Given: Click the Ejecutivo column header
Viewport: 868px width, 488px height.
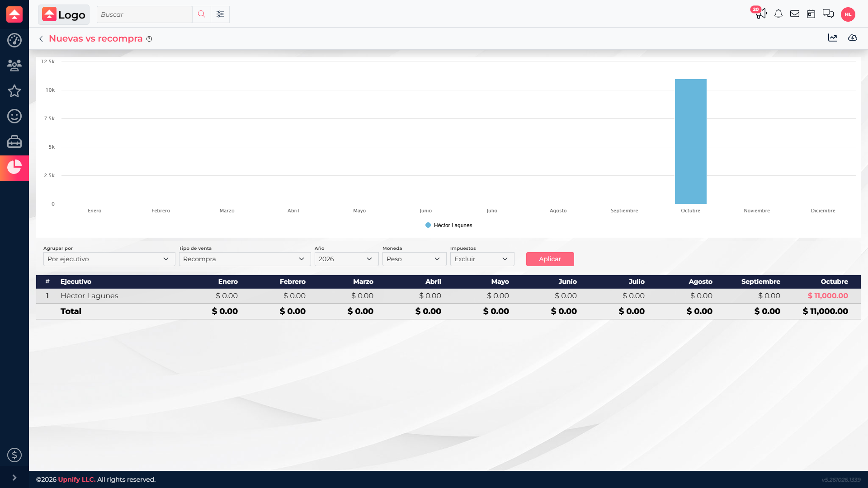Looking at the screenshot, I should [76, 282].
